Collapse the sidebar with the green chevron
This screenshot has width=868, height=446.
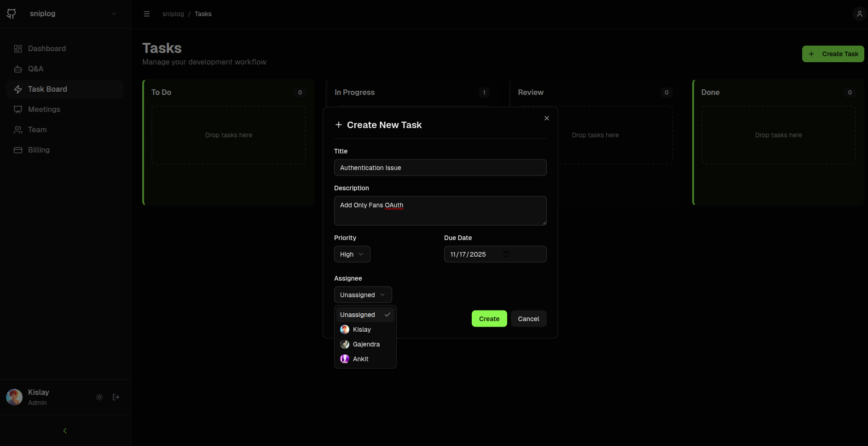64,430
